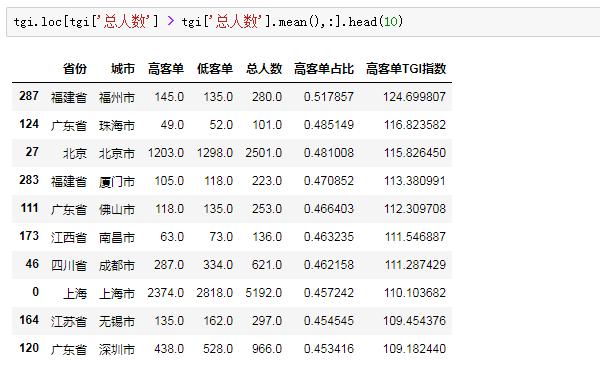Click the code input cell

303,22
